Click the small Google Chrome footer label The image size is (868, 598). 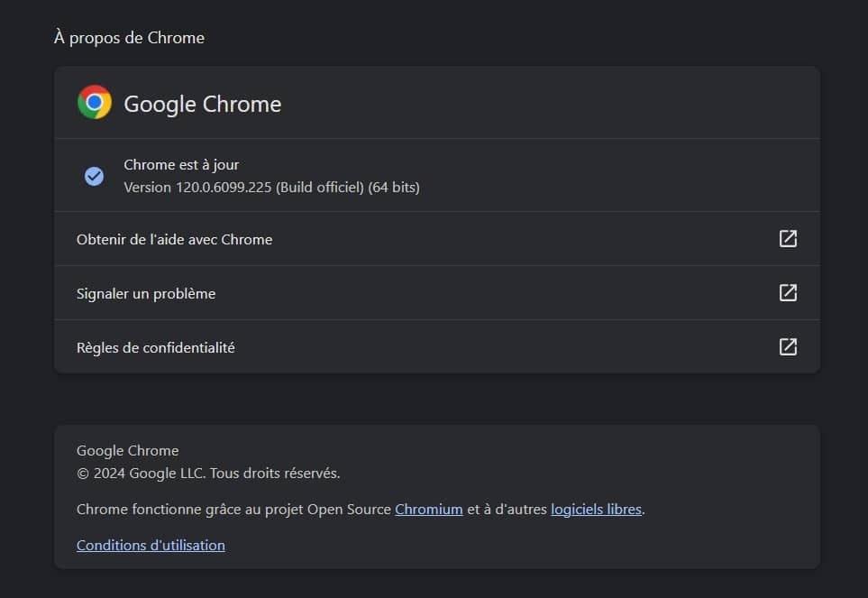(x=127, y=450)
